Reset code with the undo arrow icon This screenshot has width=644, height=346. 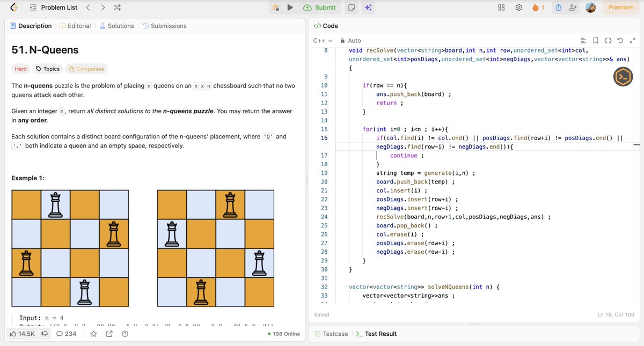click(x=620, y=41)
